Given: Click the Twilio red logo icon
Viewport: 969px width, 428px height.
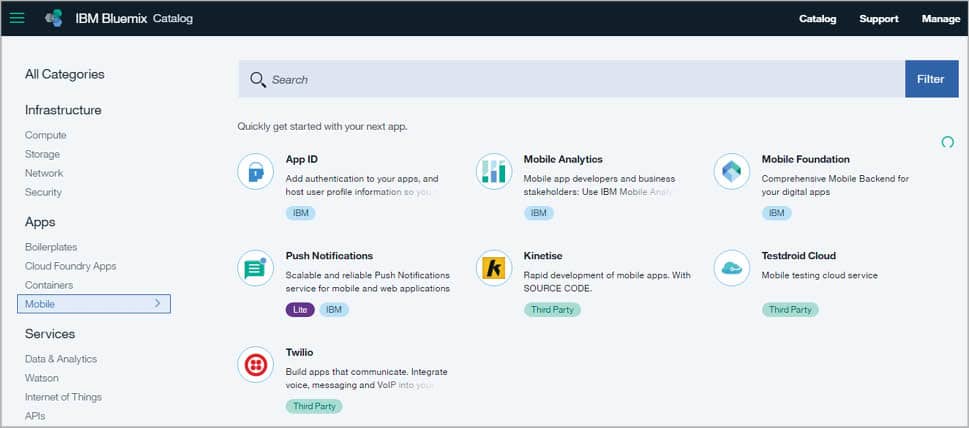Looking at the screenshot, I should 255,365.
